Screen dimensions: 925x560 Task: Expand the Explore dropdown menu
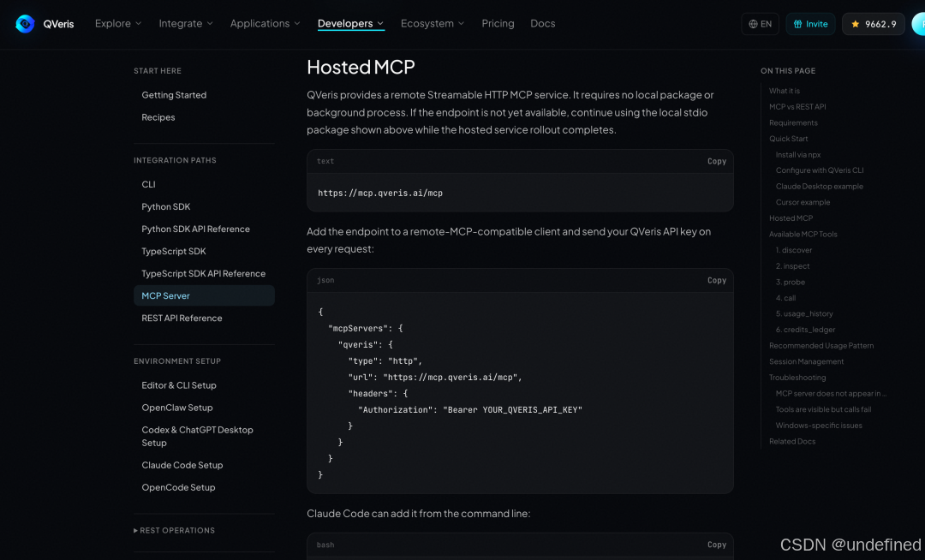click(118, 24)
